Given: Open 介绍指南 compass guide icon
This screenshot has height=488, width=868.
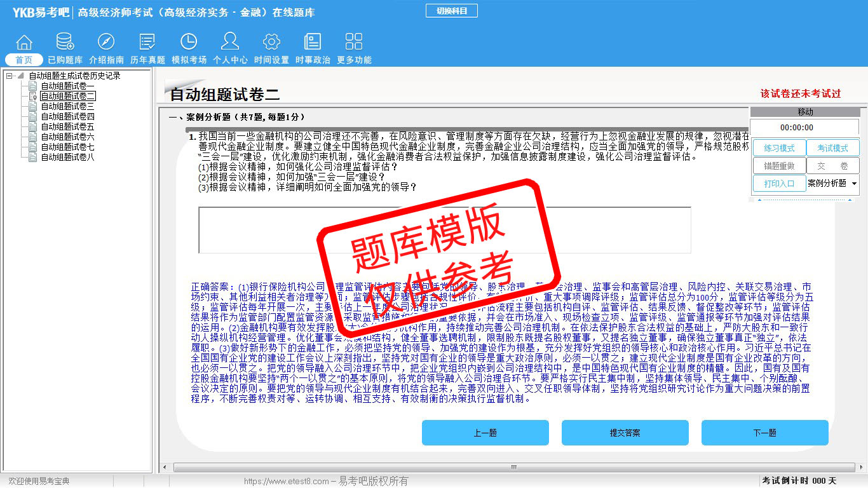Looking at the screenshot, I should [x=106, y=43].
